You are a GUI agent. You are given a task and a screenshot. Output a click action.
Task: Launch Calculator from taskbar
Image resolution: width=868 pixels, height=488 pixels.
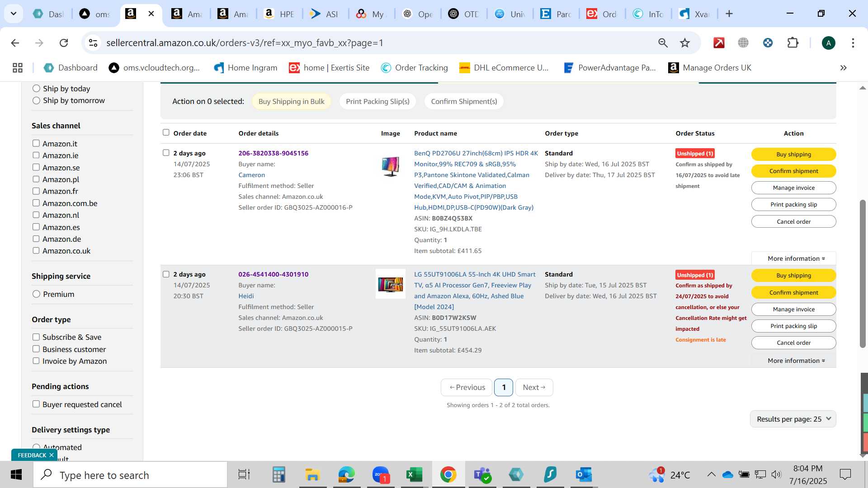pyautogui.click(x=278, y=475)
